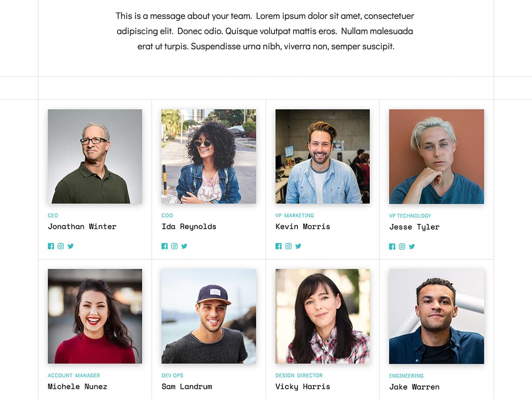
Task: Open Jake Warren's profile photo
Action: pos(436,316)
